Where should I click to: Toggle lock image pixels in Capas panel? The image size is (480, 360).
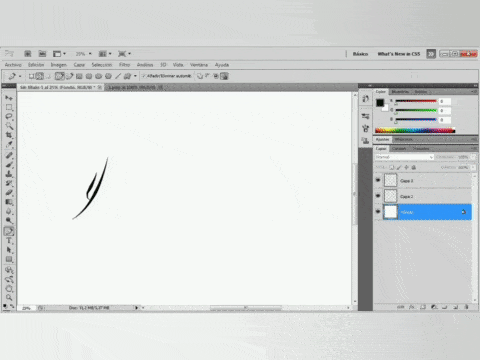tap(399, 167)
